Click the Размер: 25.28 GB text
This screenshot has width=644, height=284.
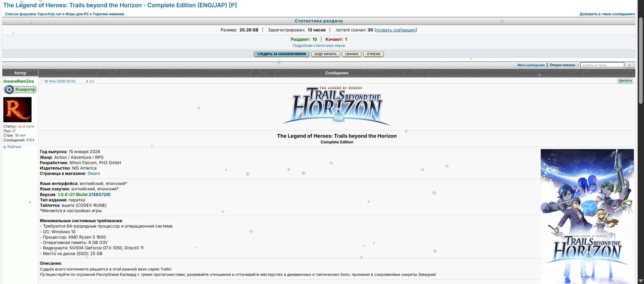coord(239,30)
